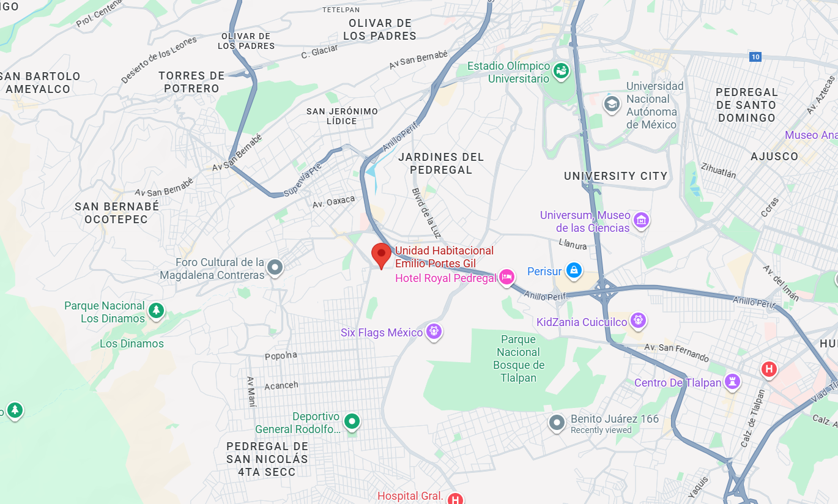The height and width of the screenshot is (504, 838).
Task: Click the Six Flags México attraction marker
Action: tap(434, 332)
